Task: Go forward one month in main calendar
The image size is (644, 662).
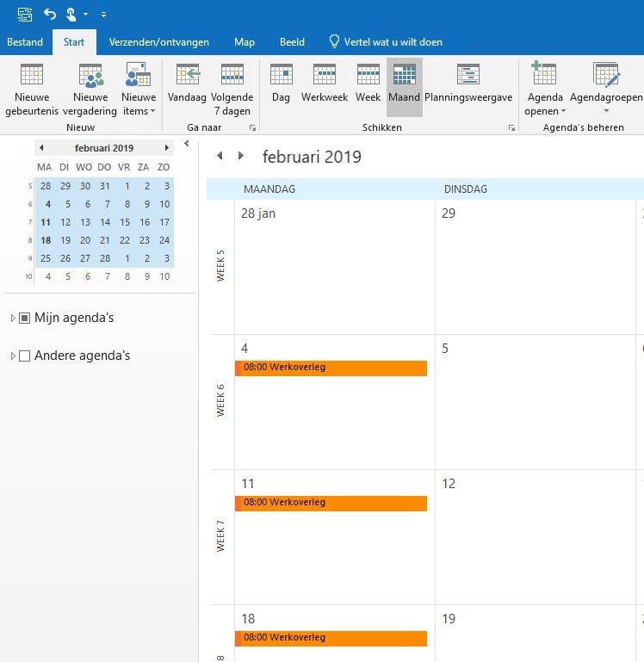Action: click(x=241, y=155)
